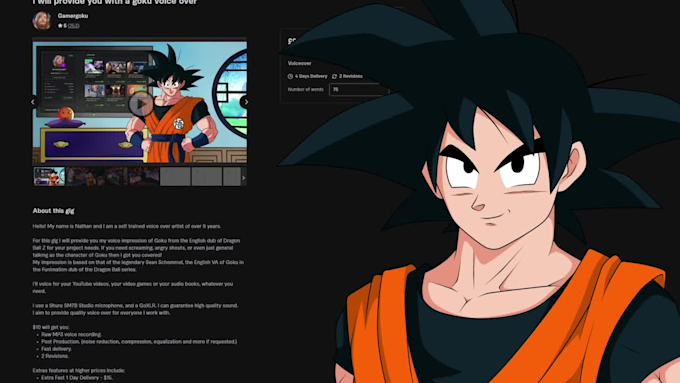The image size is (680, 383).
Task: Select the second gray placeholder thumbnail
Action: point(207,177)
